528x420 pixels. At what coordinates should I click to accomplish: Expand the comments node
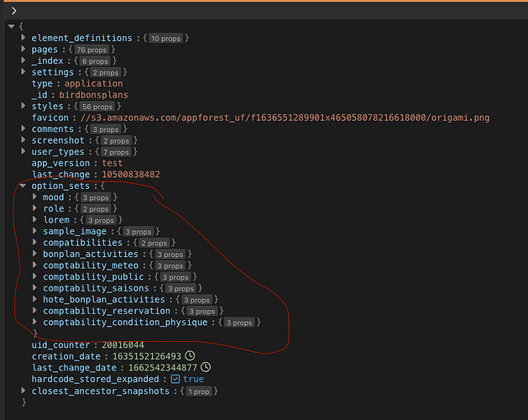pyautogui.click(x=24, y=129)
